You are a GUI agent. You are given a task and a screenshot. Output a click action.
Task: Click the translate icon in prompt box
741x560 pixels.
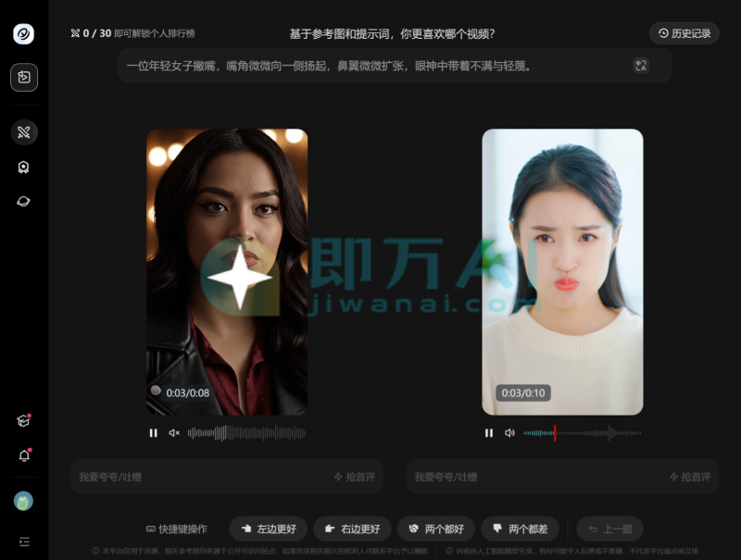[x=640, y=66]
